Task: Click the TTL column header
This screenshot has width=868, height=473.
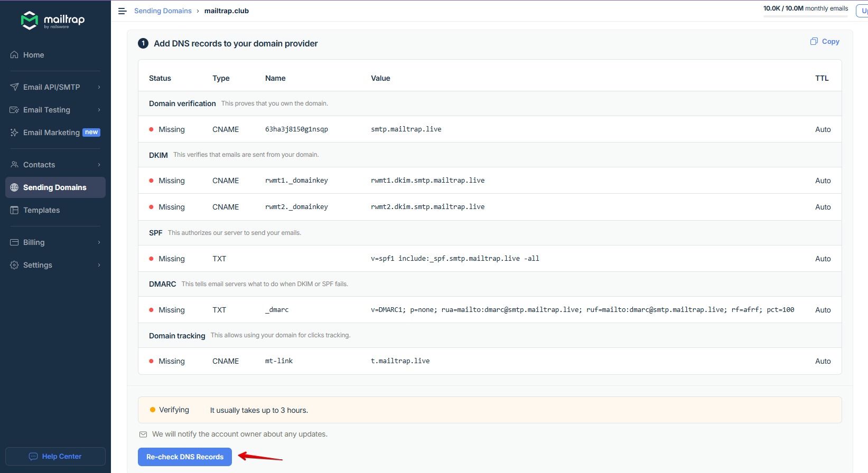Action: click(x=822, y=78)
